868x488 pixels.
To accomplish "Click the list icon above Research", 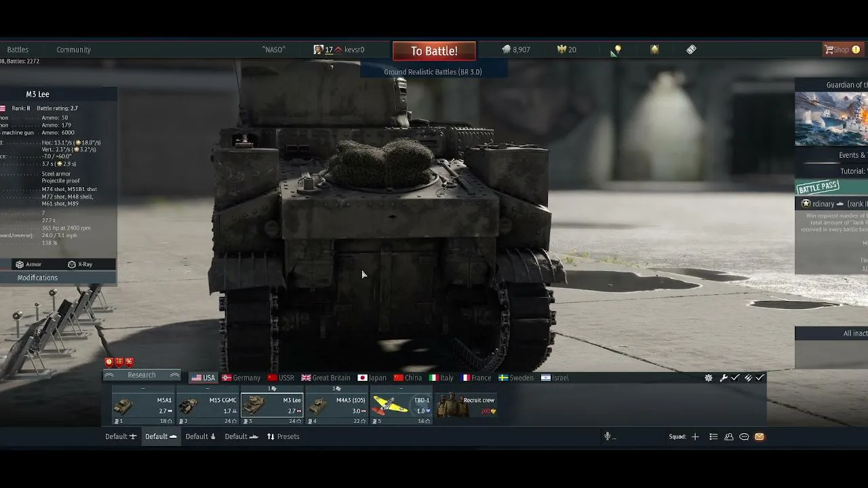I will pyautogui.click(x=119, y=362).
